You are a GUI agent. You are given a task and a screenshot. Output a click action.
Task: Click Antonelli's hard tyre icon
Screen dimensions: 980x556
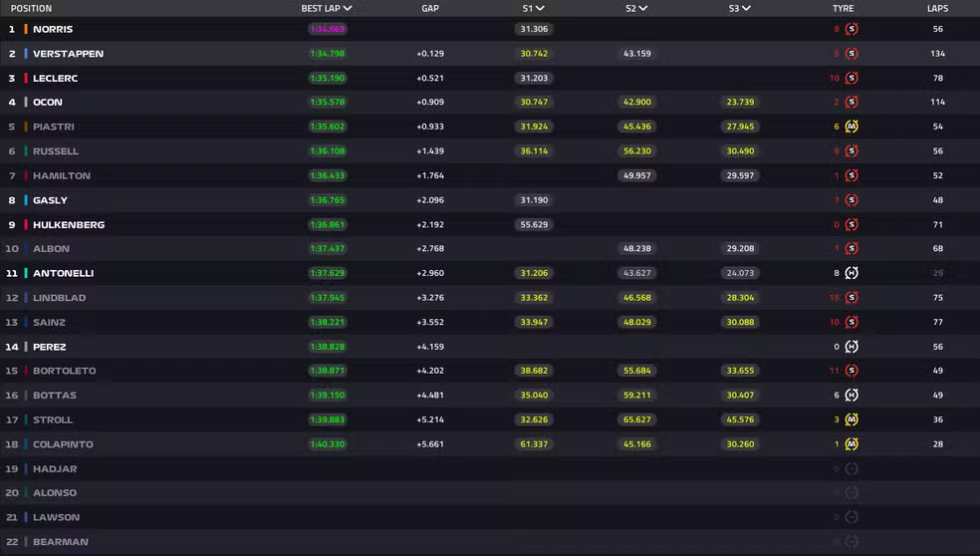pyautogui.click(x=851, y=273)
